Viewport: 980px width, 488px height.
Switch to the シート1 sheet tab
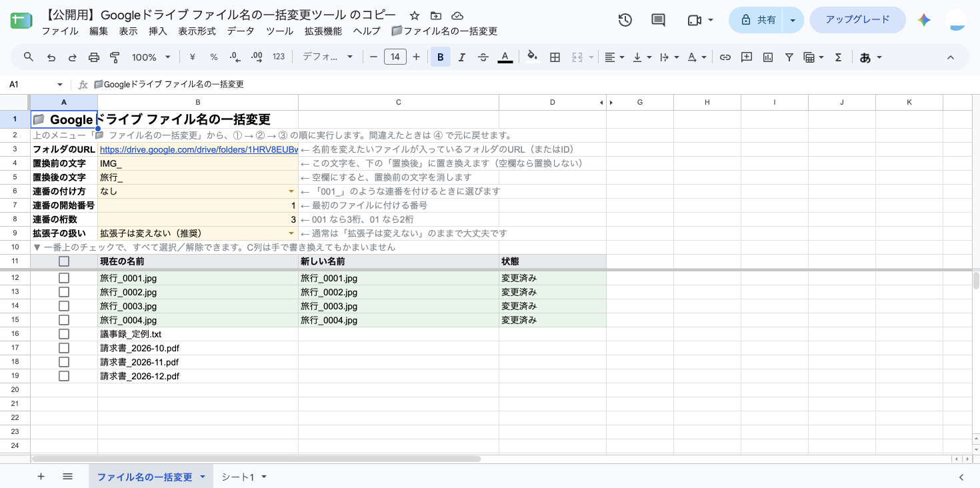[x=238, y=477]
